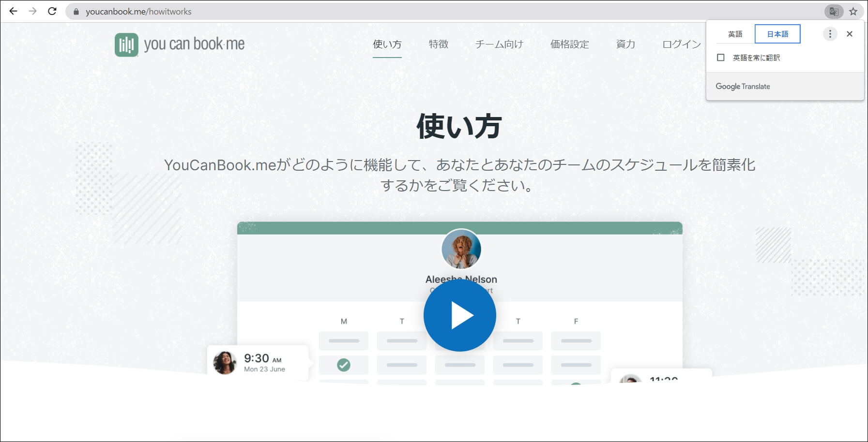Image resolution: width=868 pixels, height=442 pixels.
Task: Open the translate popup options menu
Action: click(830, 33)
